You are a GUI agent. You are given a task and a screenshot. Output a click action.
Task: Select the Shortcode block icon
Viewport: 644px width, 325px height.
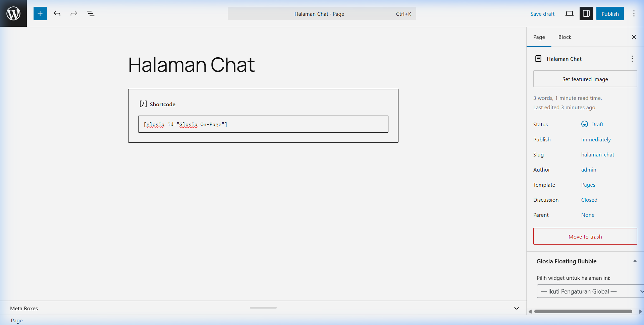[x=143, y=104]
